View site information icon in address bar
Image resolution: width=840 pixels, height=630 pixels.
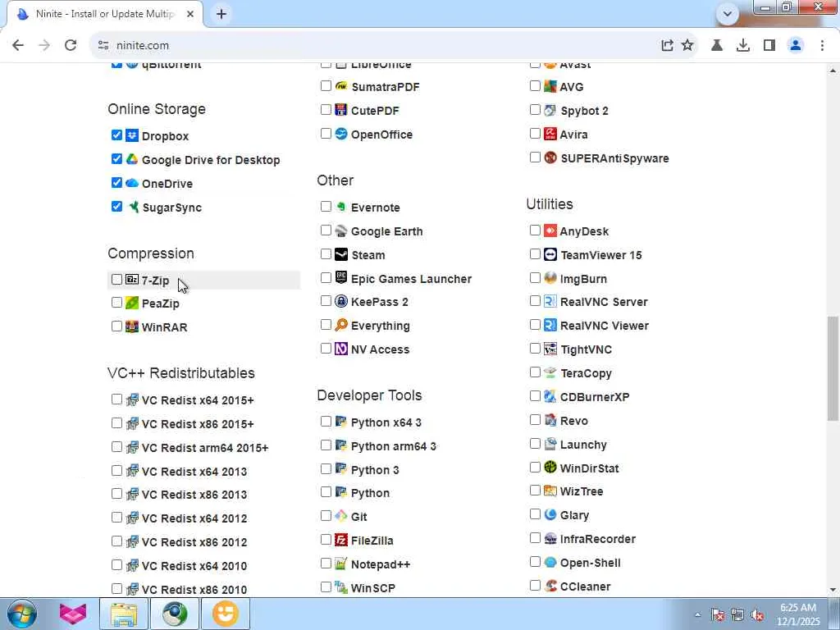(103, 46)
